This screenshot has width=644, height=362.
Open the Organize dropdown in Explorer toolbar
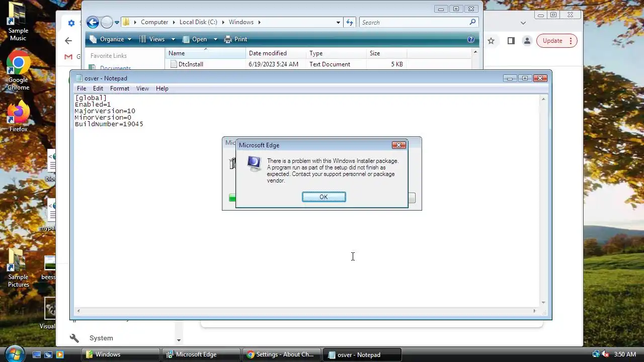click(x=111, y=39)
